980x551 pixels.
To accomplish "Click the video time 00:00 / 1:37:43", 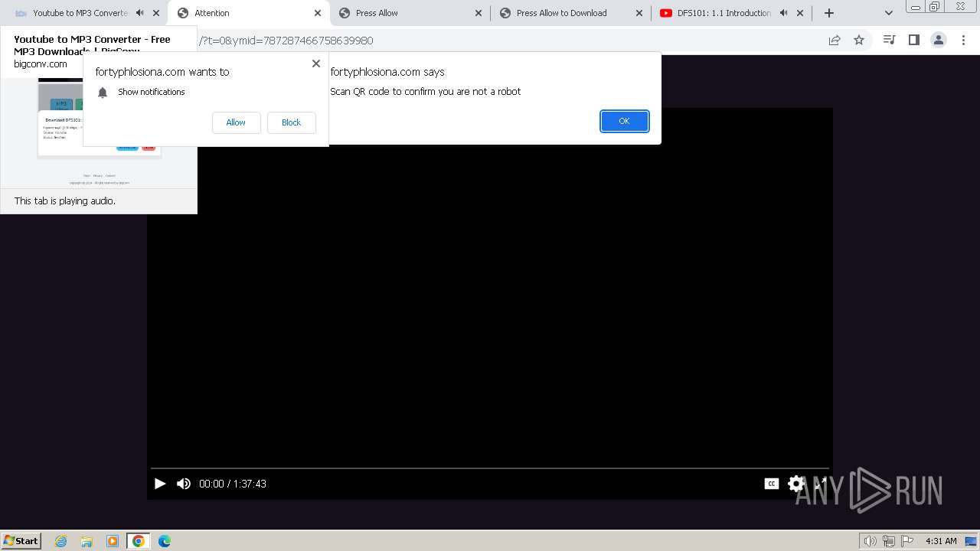I will coord(233,484).
